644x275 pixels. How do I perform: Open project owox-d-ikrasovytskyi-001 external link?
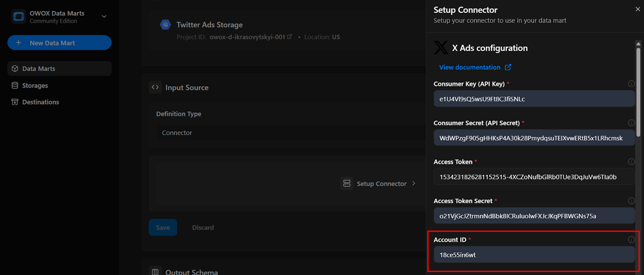click(x=289, y=37)
